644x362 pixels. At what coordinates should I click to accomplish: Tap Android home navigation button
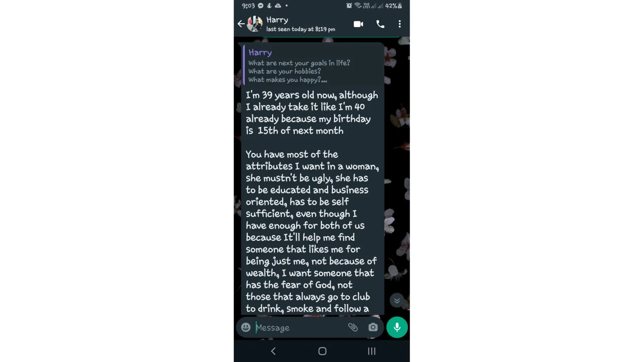coord(322,351)
